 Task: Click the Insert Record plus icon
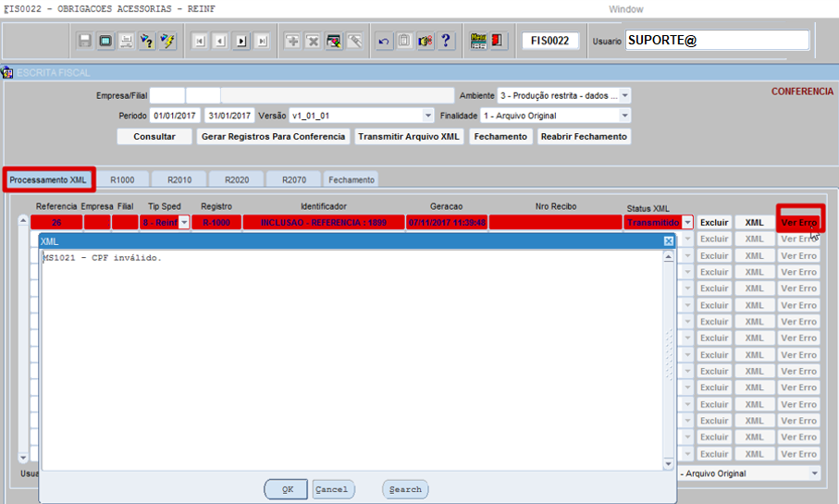point(292,41)
